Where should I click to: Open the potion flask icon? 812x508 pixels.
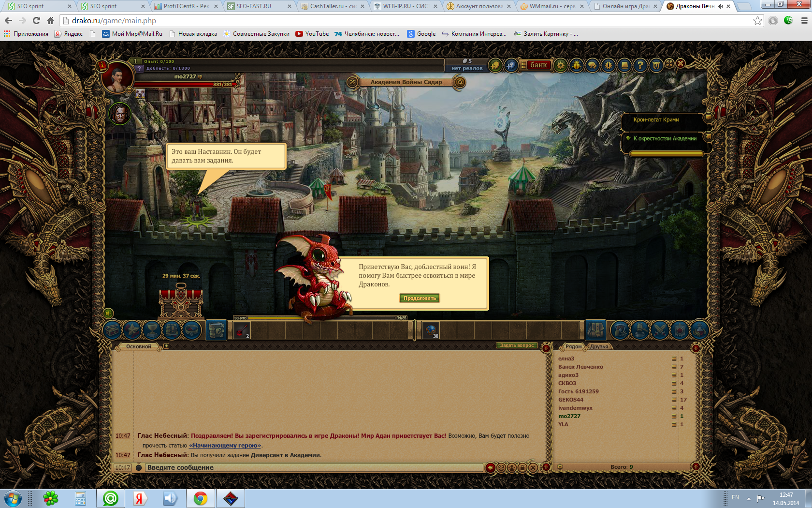[699, 330]
